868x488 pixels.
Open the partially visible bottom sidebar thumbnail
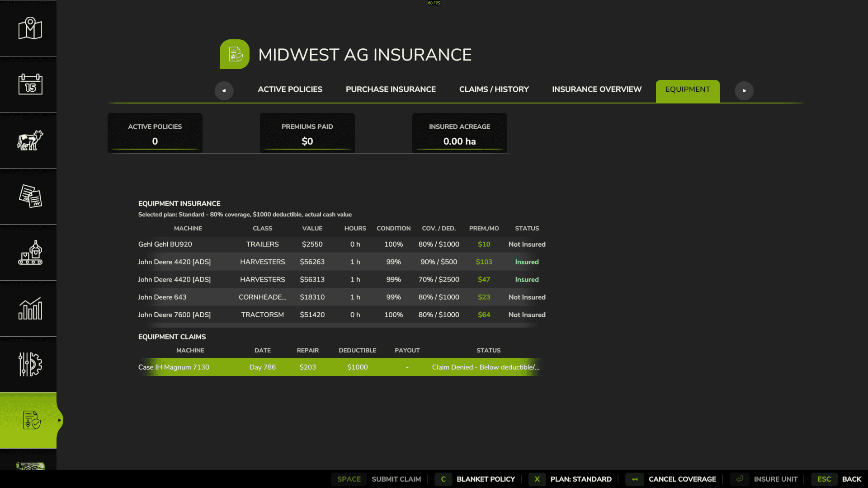click(30, 466)
